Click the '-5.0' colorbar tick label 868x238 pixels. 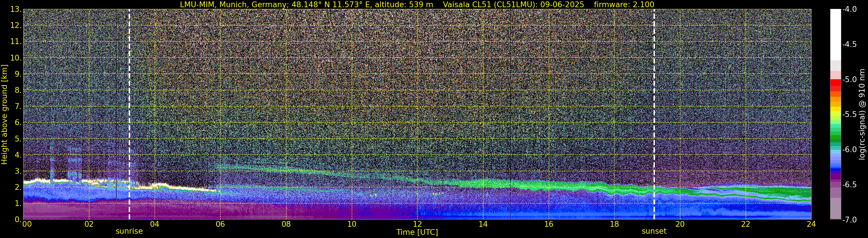pos(849,80)
